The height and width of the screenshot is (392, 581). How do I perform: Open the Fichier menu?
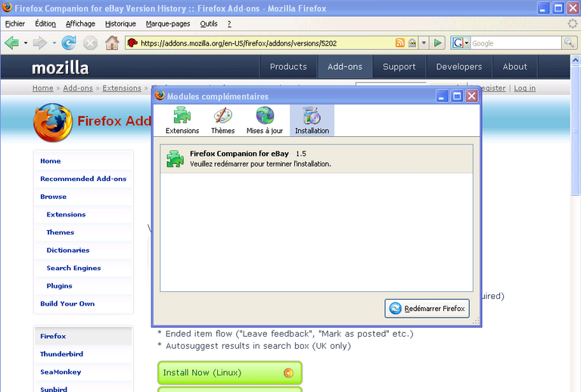tap(15, 23)
